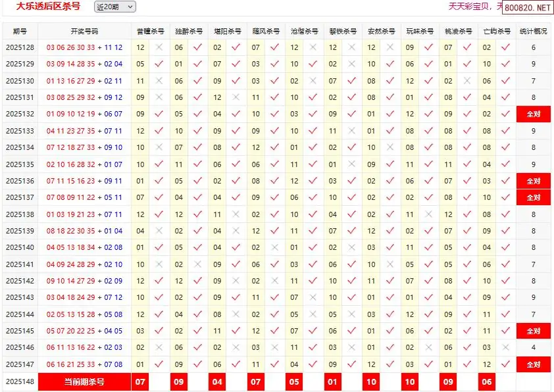The height and width of the screenshot is (392, 554).
Task: Click the 当前期杀号 red button
Action: tap(84, 381)
